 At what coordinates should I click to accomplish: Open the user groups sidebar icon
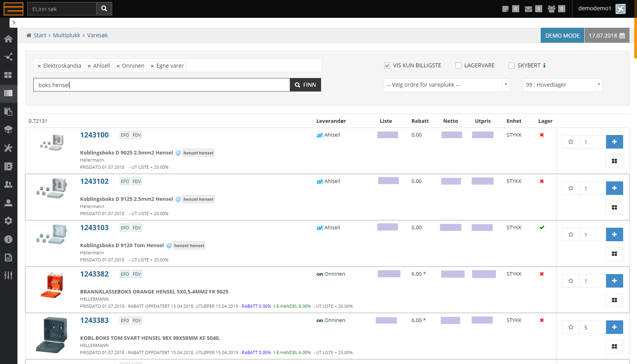click(8, 184)
